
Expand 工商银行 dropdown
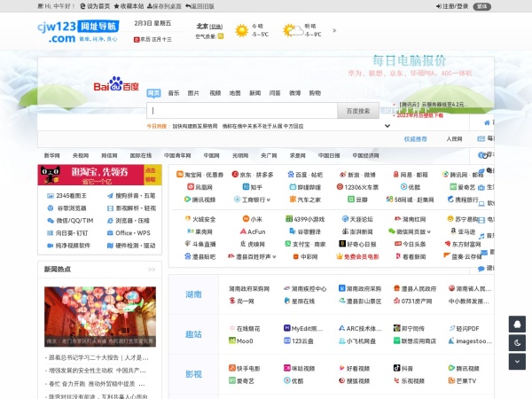[x=269, y=199]
